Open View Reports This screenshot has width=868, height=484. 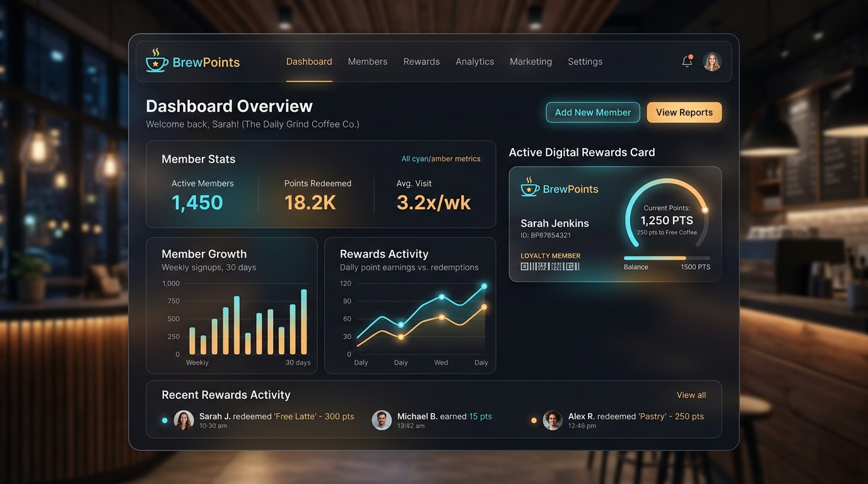[x=684, y=112]
